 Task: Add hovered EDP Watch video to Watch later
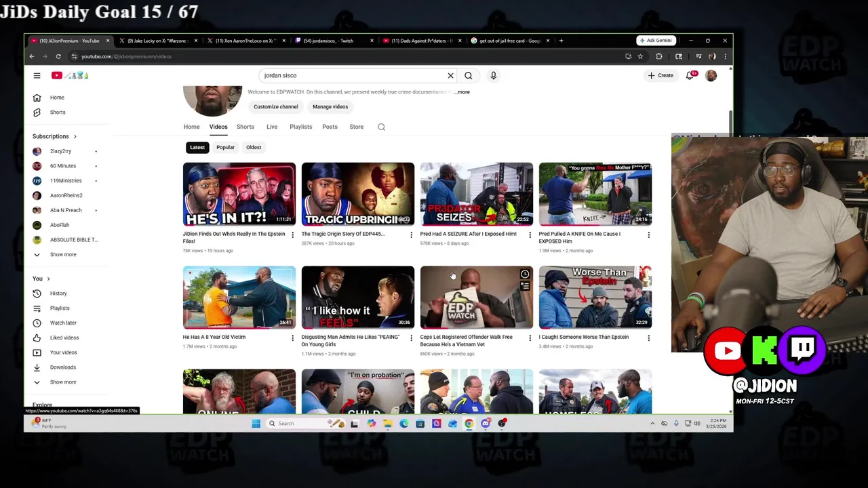525,274
